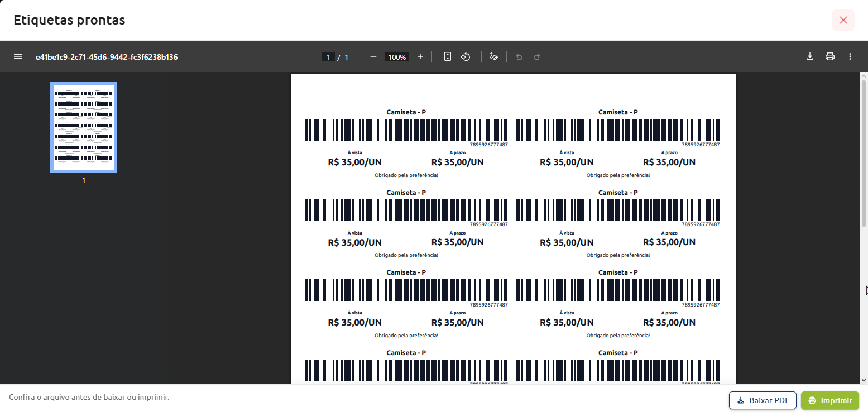Click the vertical scrollbar of the PDF viewer

(864, 153)
